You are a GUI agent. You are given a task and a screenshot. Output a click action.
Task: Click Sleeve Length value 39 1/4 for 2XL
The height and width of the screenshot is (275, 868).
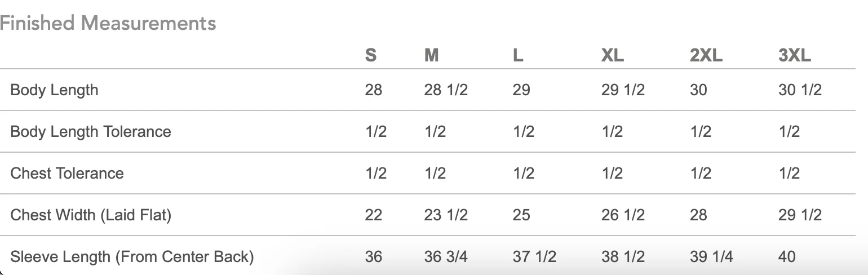[711, 257]
